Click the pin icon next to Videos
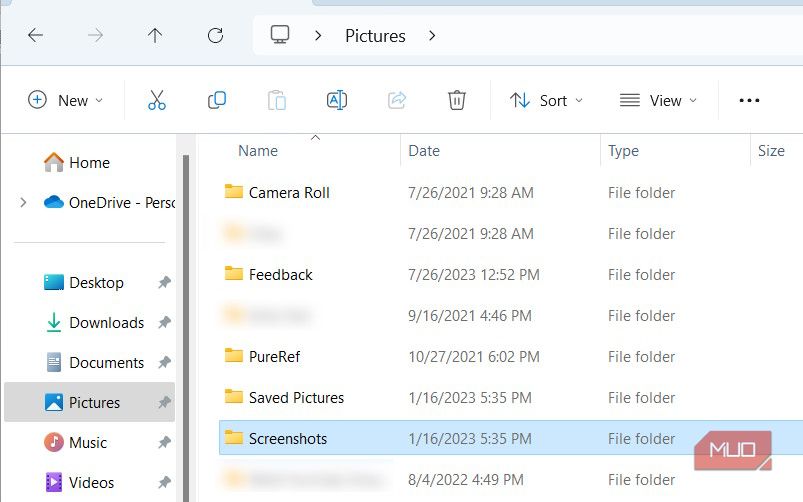Image resolution: width=803 pixels, height=502 pixels. 164,482
